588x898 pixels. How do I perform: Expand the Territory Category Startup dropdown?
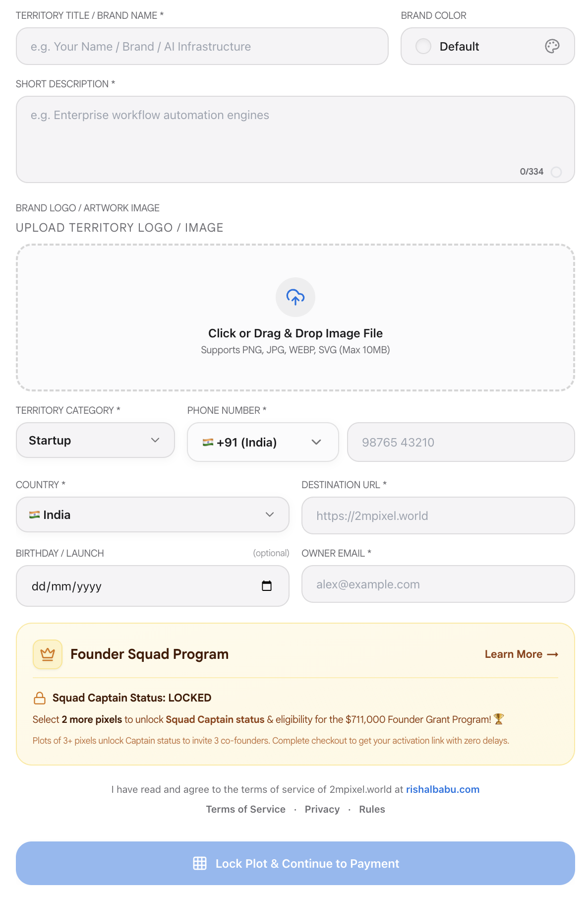[x=95, y=440]
